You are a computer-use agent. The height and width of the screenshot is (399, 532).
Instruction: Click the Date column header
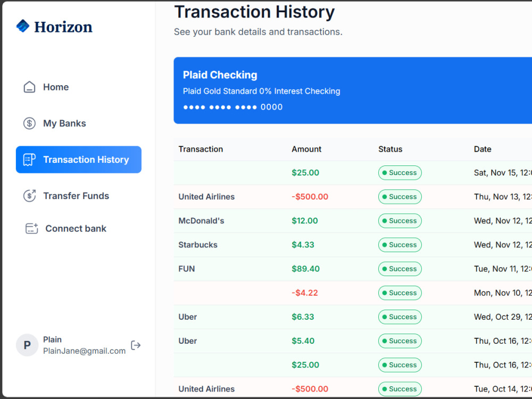[x=483, y=149]
